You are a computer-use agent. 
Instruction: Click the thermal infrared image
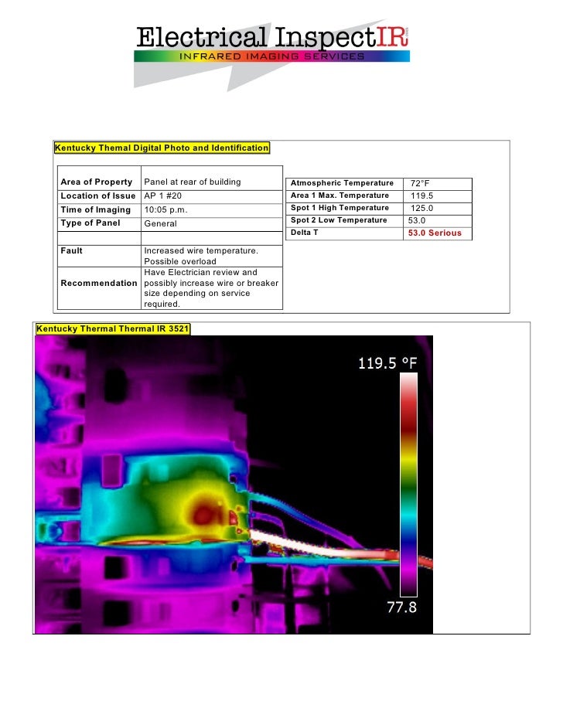234,485
